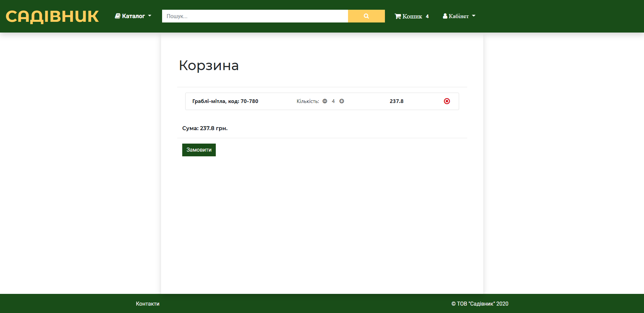The width and height of the screenshot is (644, 313).
Task: Click the Сума: 237.8 грн. total text
Action: [x=205, y=128]
